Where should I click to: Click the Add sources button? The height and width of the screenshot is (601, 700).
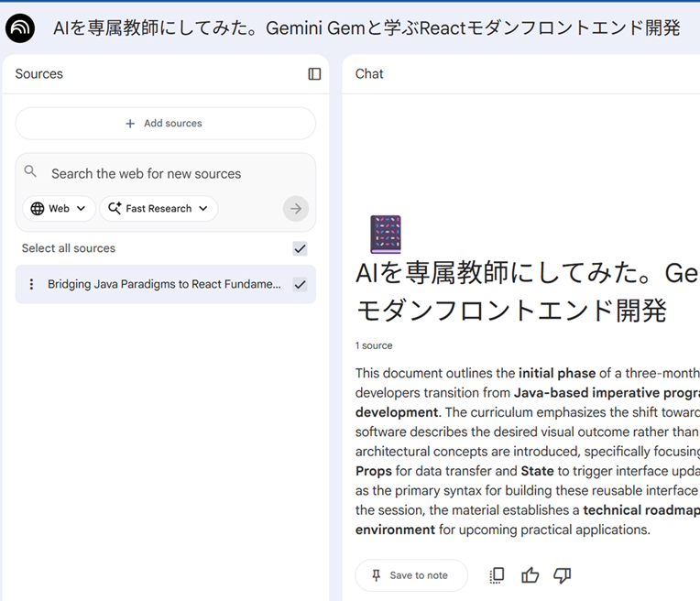[165, 124]
